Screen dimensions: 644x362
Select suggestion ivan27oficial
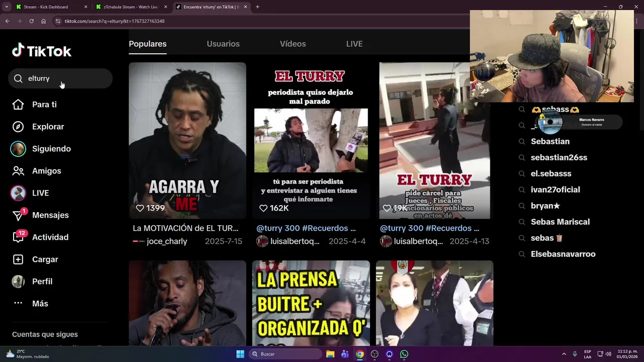click(555, 190)
